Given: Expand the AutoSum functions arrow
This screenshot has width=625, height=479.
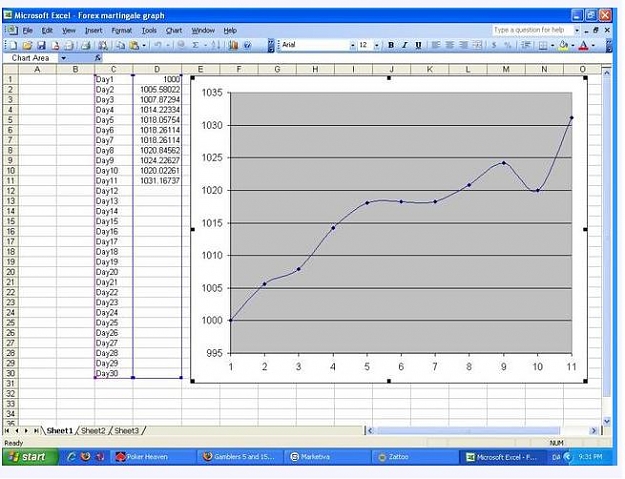Looking at the screenshot, I should (205, 46).
